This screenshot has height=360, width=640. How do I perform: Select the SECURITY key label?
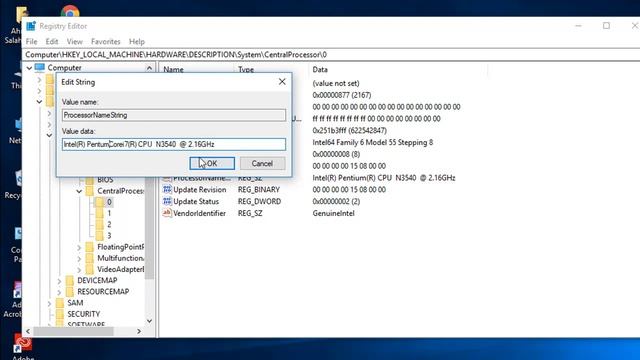[84, 314]
